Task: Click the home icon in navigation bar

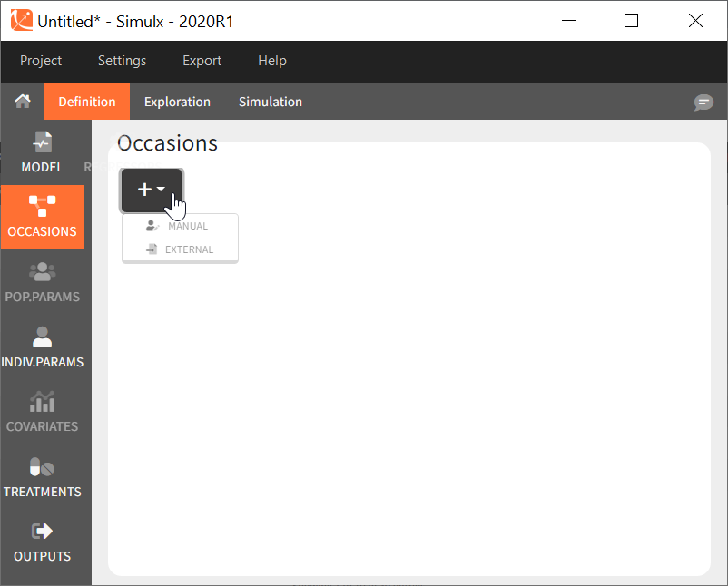Action: pyautogui.click(x=22, y=102)
